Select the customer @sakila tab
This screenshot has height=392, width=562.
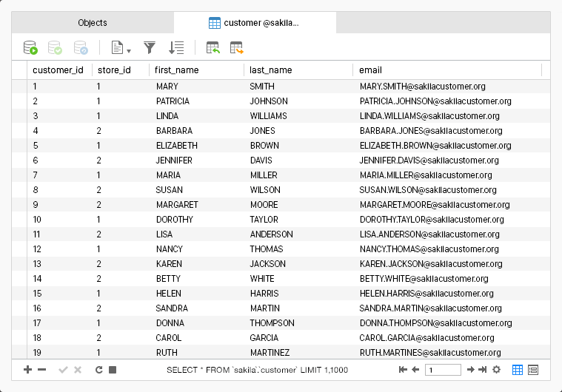click(x=255, y=23)
